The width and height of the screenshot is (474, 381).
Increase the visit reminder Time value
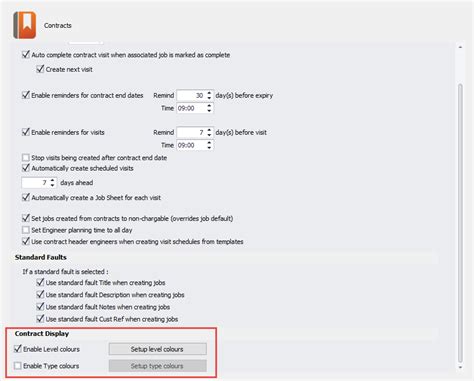(209, 143)
